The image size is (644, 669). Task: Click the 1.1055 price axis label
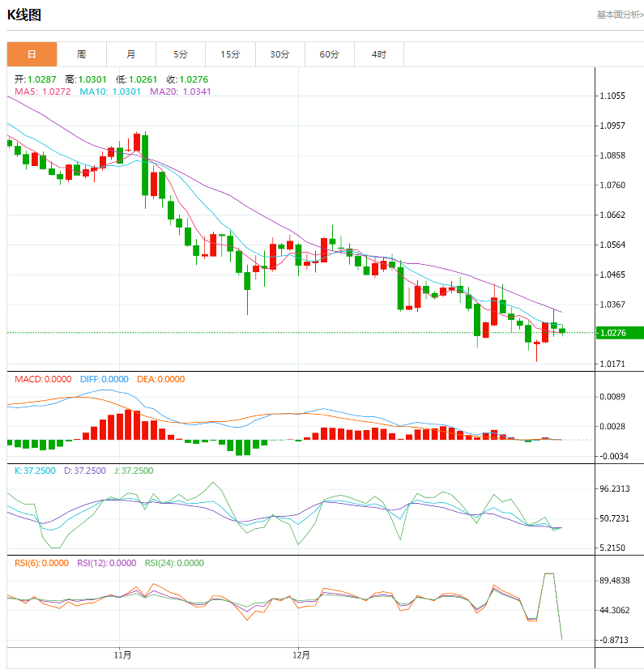(612, 96)
